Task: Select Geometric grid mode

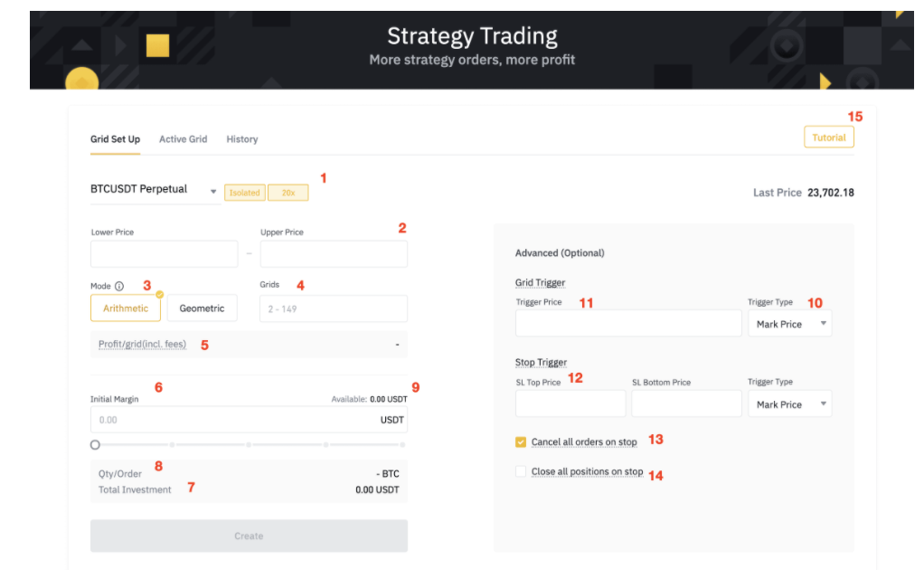Action: 202,308
